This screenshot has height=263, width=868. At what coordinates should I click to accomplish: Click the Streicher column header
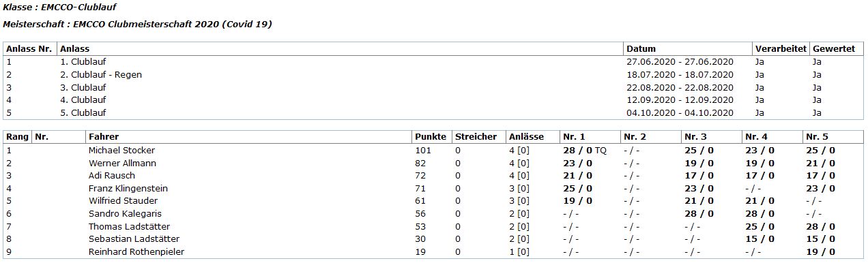[x=476, y=137]
